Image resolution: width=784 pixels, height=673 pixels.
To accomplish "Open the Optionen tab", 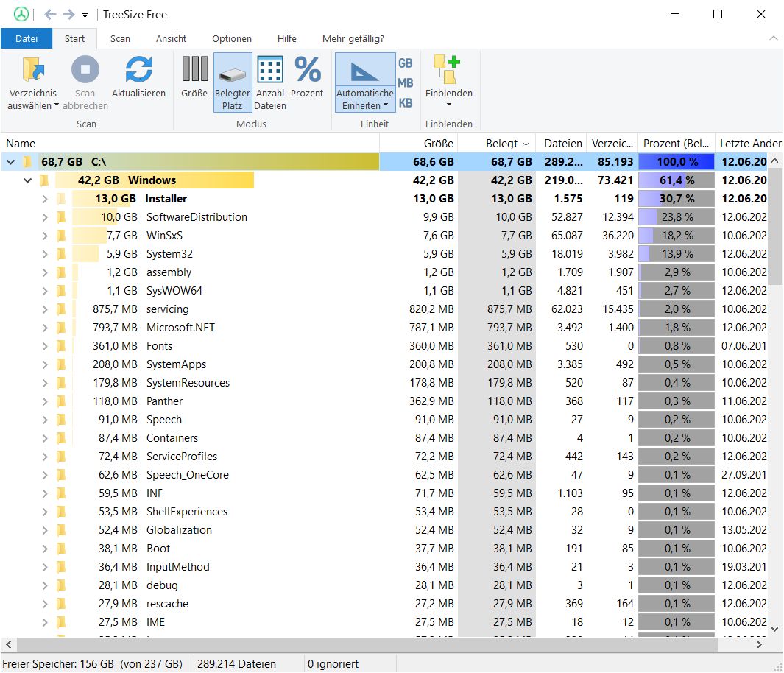I will tap(231, 38).
